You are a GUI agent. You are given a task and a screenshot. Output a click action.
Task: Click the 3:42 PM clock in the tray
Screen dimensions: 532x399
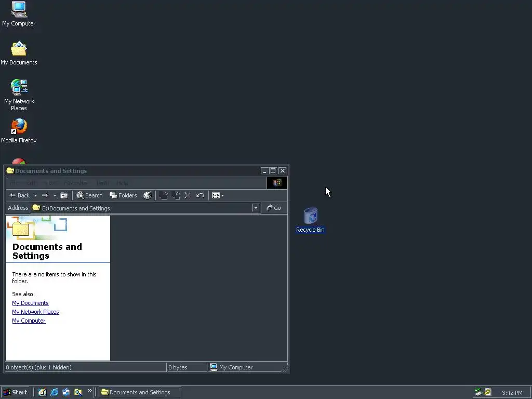[x=512, y=393]
